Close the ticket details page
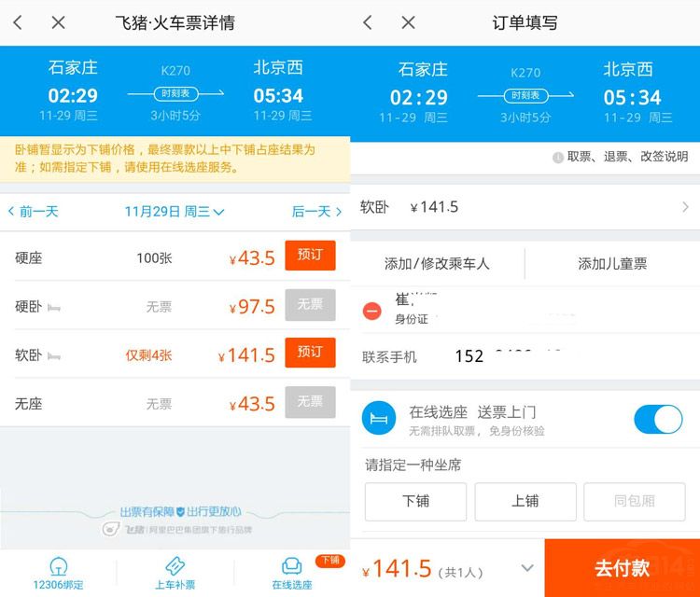The width and height of the screenshot is (700, 597). 58,22
